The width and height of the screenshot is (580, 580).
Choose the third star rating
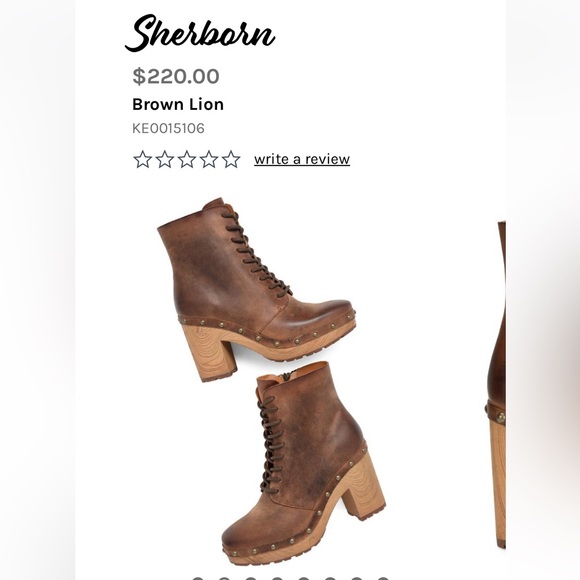pos(187,159)
